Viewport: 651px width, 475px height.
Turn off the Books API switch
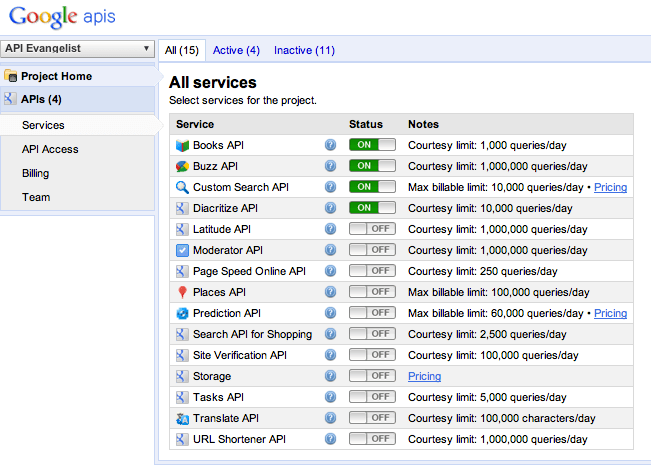372,144
